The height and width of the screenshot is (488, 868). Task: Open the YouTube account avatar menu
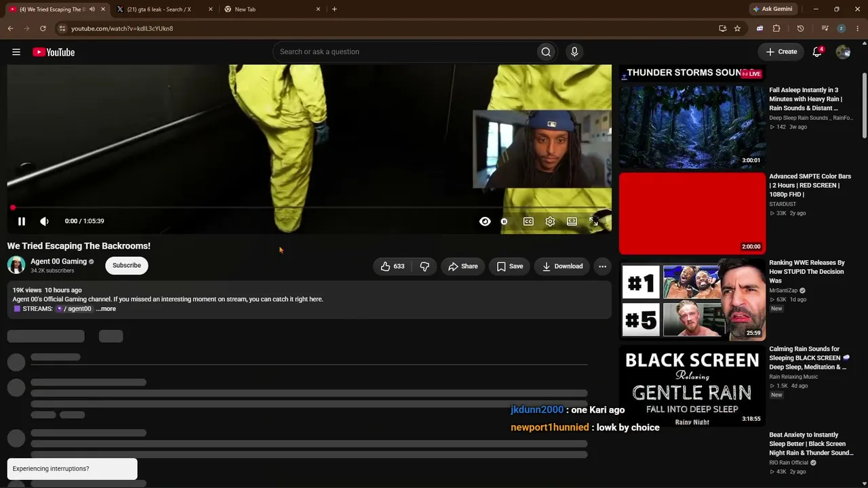tap(843, 52)
